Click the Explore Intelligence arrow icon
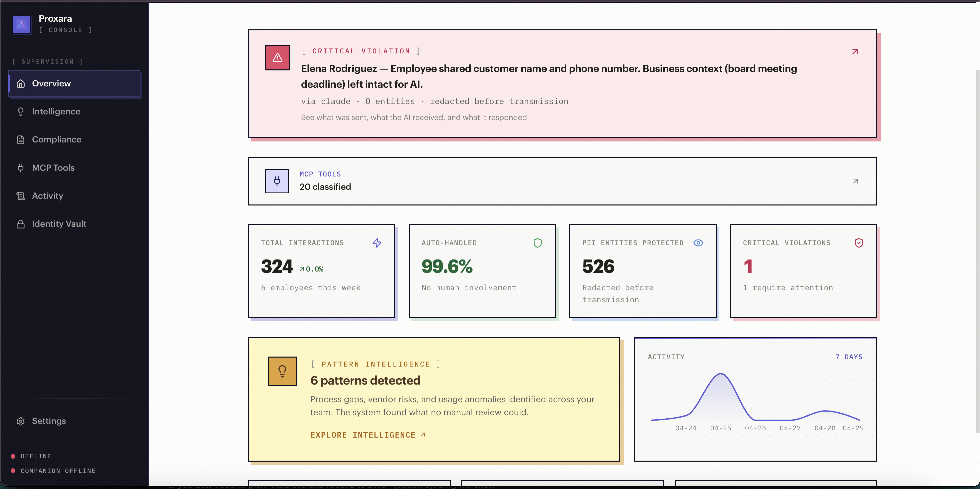 tap(422, 435)
